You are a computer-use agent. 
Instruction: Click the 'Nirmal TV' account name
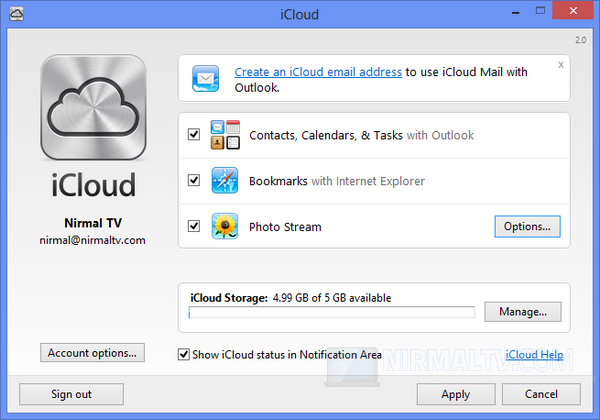pyautogui.click(x=93, y=223)
